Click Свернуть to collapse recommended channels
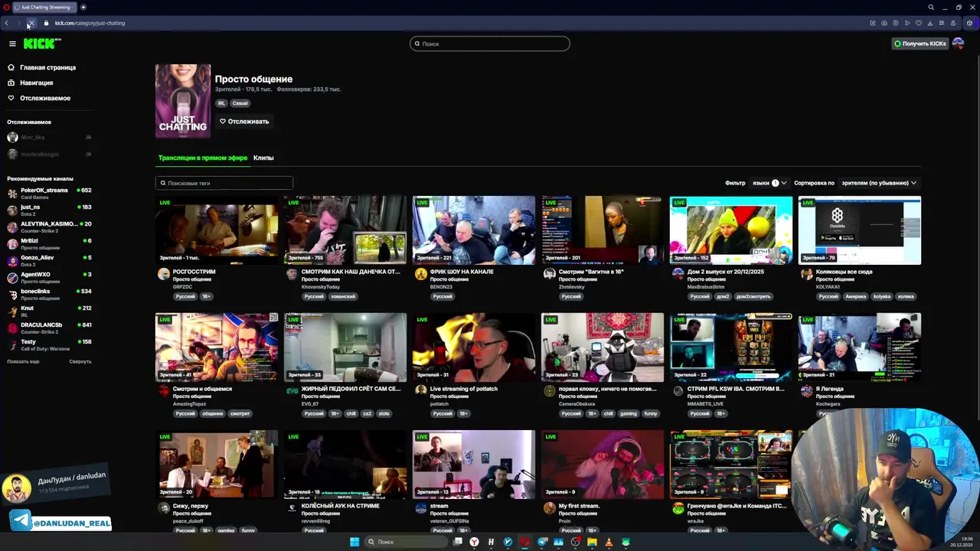 (x=80, y=361)
